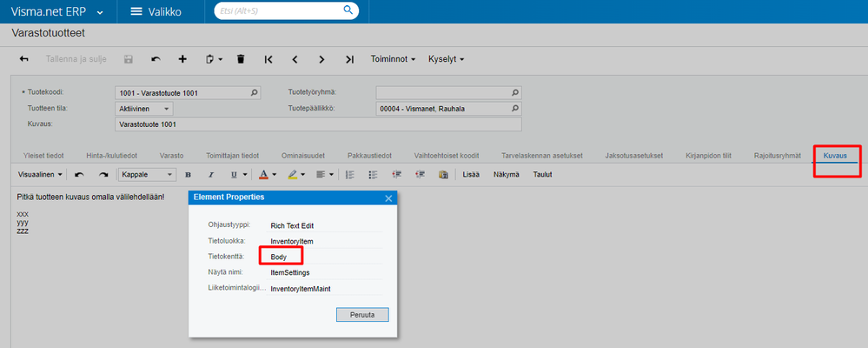
Task: Click the magnifier icon in the search box
Action: click(x=348, y=10)
